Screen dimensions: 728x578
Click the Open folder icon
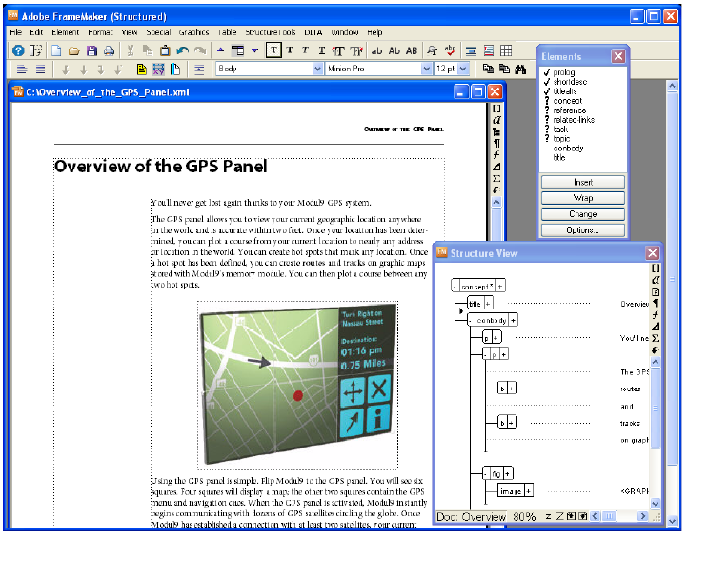coord(73,50)
